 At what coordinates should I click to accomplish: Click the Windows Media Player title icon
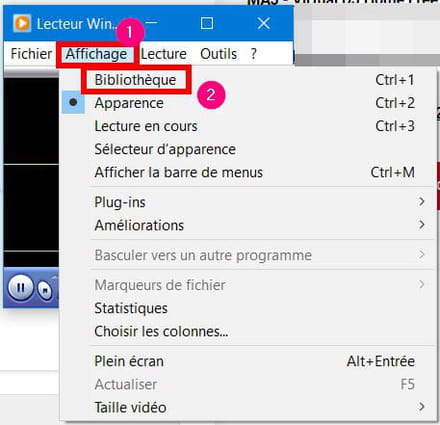pyautogui.click(x=22, y=23)
